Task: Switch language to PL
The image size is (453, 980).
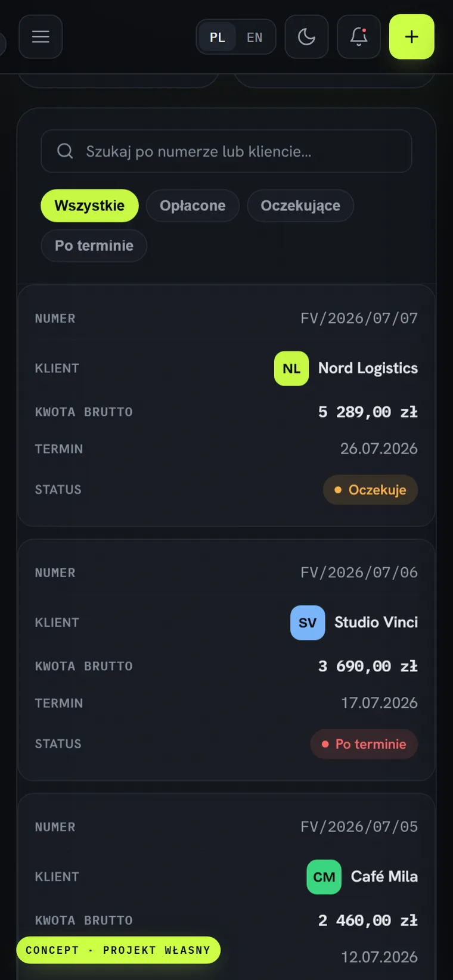Action: [x=218, y=38]
